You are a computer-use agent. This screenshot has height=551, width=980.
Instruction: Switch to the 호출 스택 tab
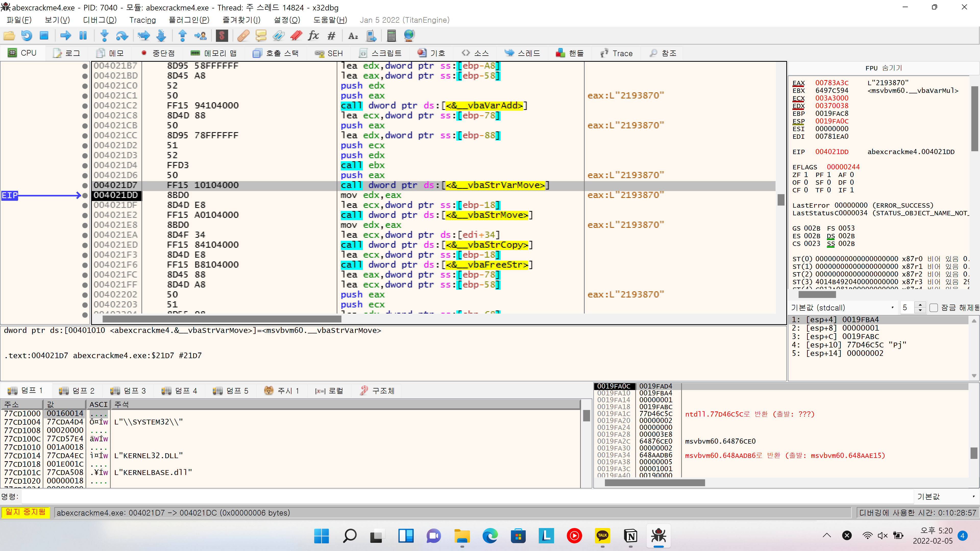point(276,53)
